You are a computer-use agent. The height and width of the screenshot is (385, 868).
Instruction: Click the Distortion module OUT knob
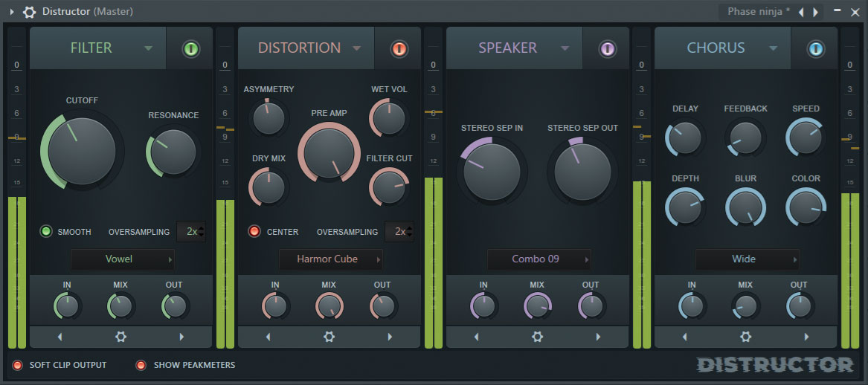(383, 306)
